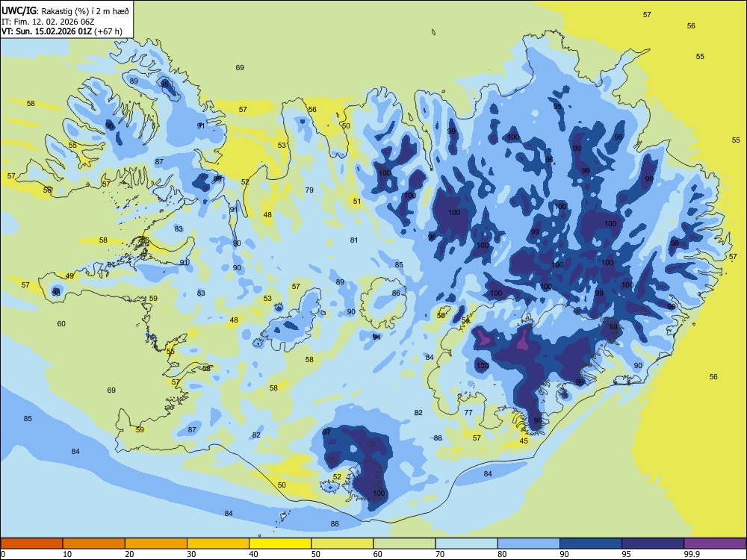The height and width of the screenshot is (560, 747).
Task: Click the '79' humidity value on map
Action: coord(309,190)
